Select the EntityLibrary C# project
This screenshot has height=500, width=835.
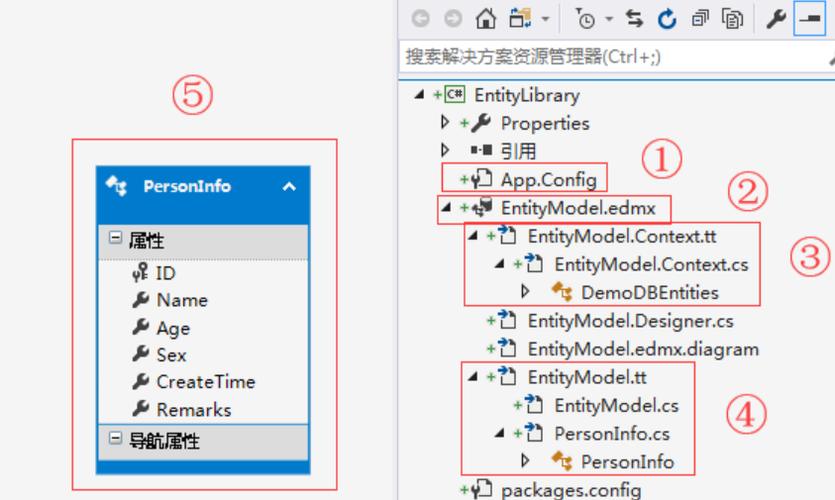click(x=527, y=95)
